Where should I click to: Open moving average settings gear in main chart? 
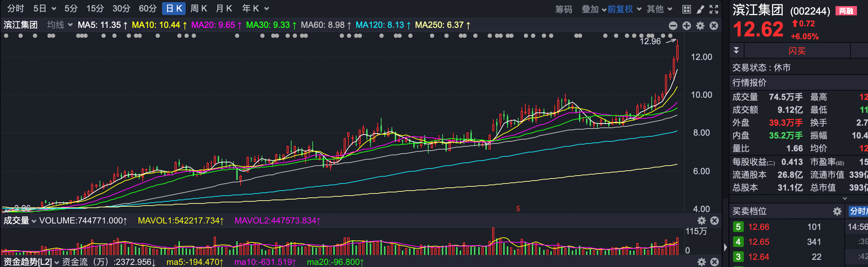coord(700,26)
